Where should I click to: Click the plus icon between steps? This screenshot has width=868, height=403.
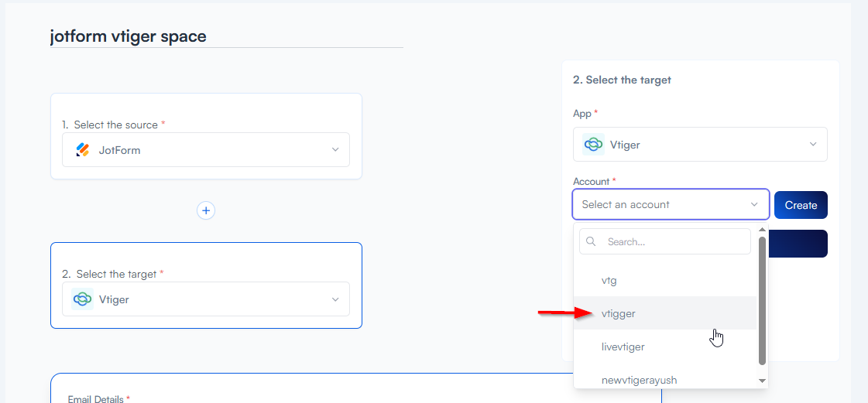click(x=206, y=210)
